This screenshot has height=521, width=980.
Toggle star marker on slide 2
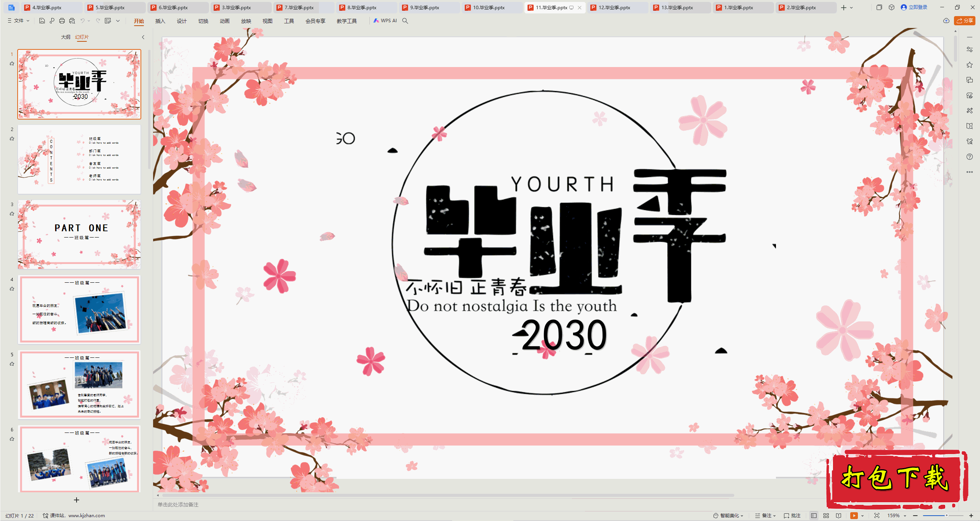[x=12, y=139]
